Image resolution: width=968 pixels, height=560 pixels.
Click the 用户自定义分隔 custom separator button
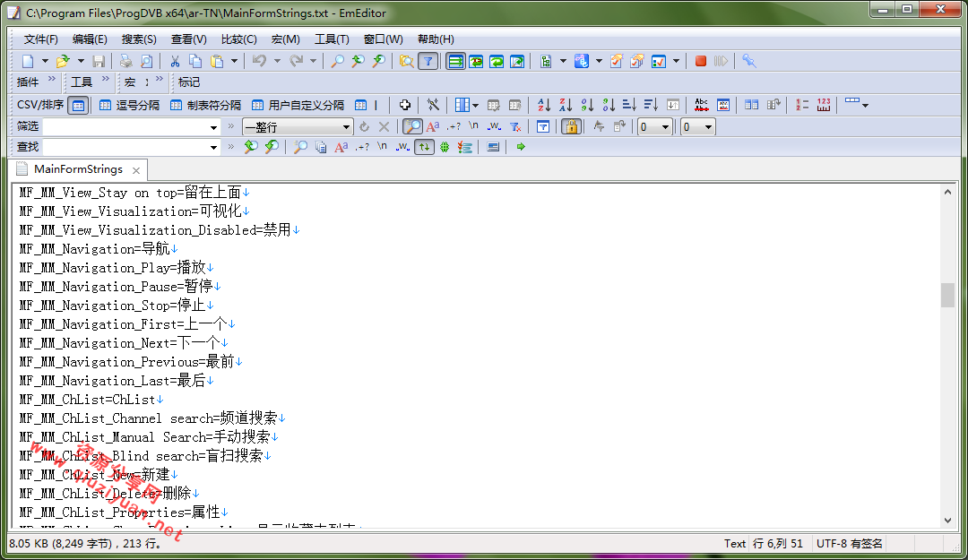298,106
